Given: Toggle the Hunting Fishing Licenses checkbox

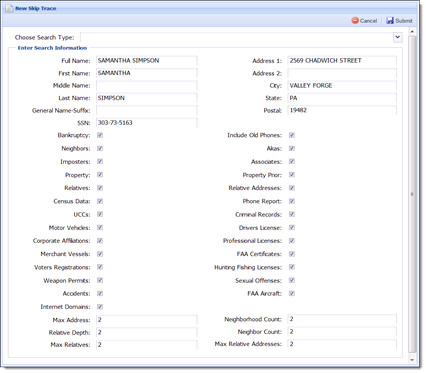Looking at the screenshot, I should [292, 267].
